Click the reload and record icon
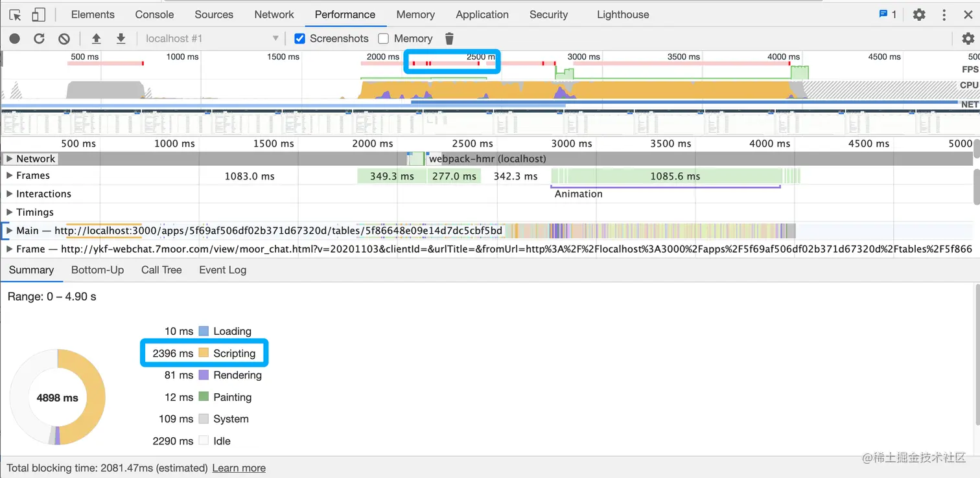This screenshot has width=980, height=478. point(39,39)
